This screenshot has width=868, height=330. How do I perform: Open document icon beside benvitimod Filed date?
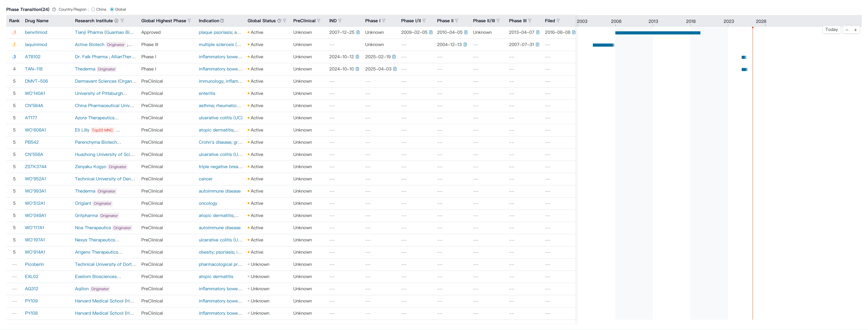tap(573, 32)
